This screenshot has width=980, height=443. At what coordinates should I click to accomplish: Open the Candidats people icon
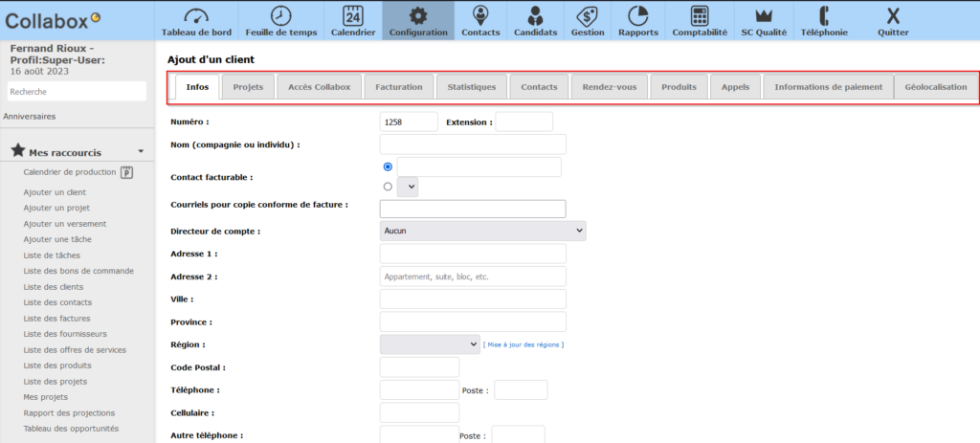point(535,15)
